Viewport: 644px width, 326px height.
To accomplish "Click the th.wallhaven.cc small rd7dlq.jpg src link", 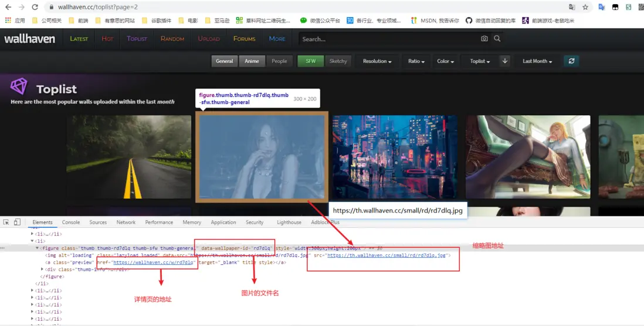I will (x=387, y=256).
